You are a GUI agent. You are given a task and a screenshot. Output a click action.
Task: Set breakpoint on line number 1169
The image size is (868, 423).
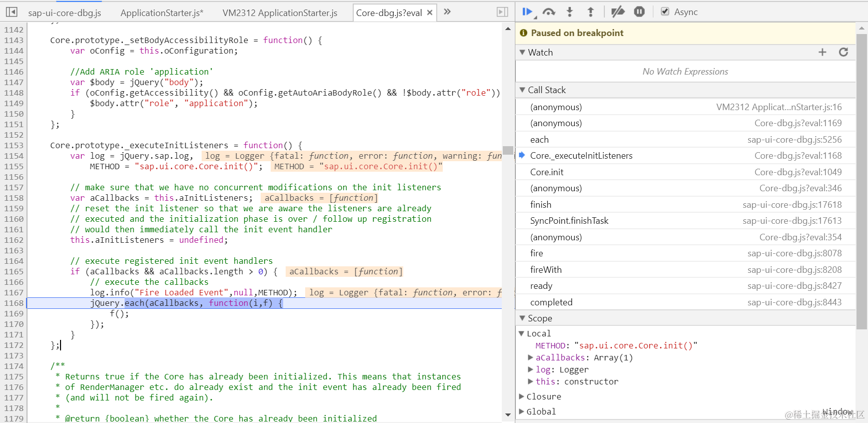pos(14,314)
